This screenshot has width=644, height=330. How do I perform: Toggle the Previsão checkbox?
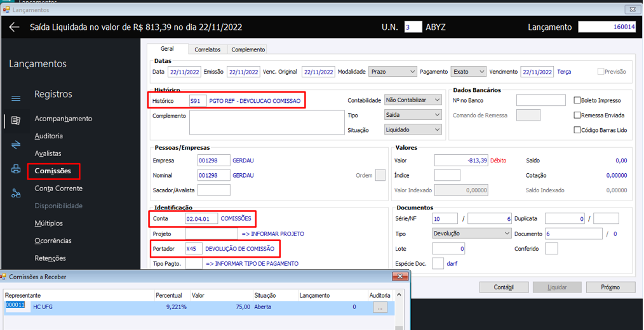(600, 72)
